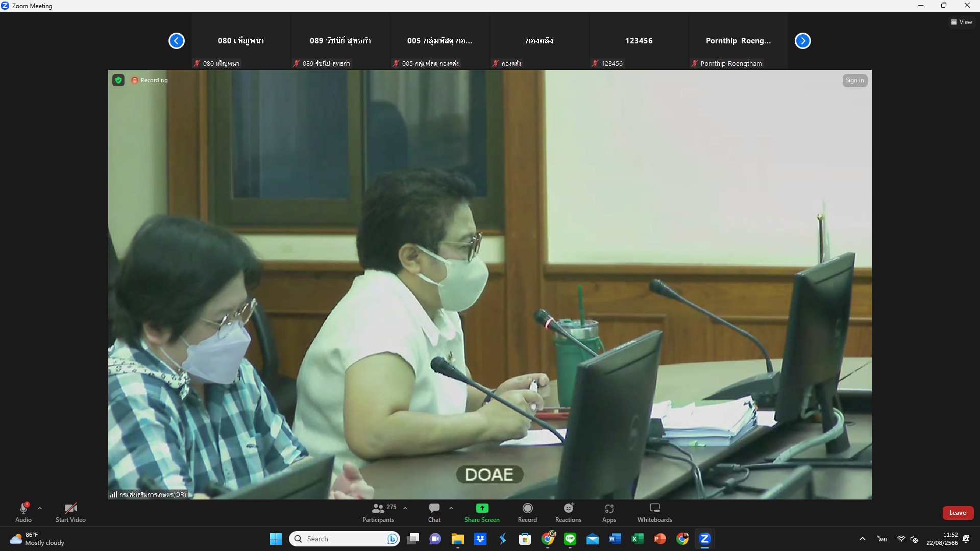The width and height of the screenshot is (980, 551).
Task: Click the red Leave button
Action: [x=958, y=513]
